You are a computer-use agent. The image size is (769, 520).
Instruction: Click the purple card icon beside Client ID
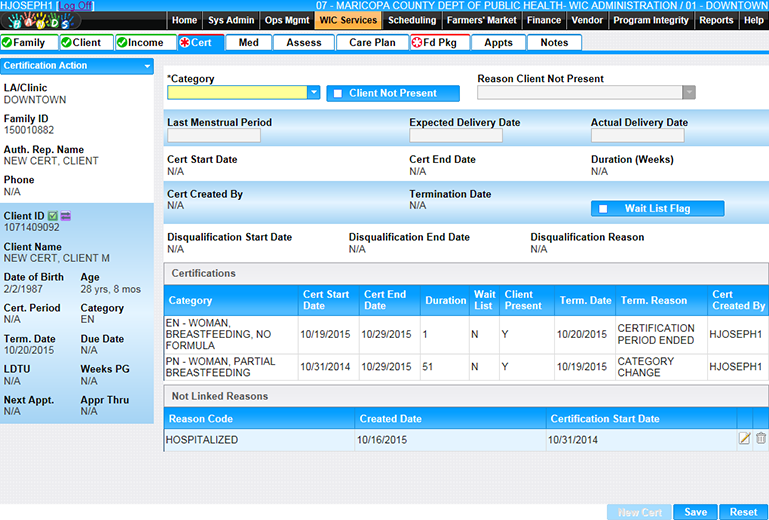pos(66,215)
